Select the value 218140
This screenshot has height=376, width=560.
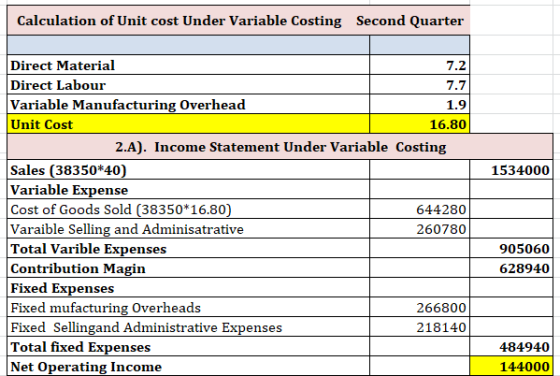[x=420, y=327]
